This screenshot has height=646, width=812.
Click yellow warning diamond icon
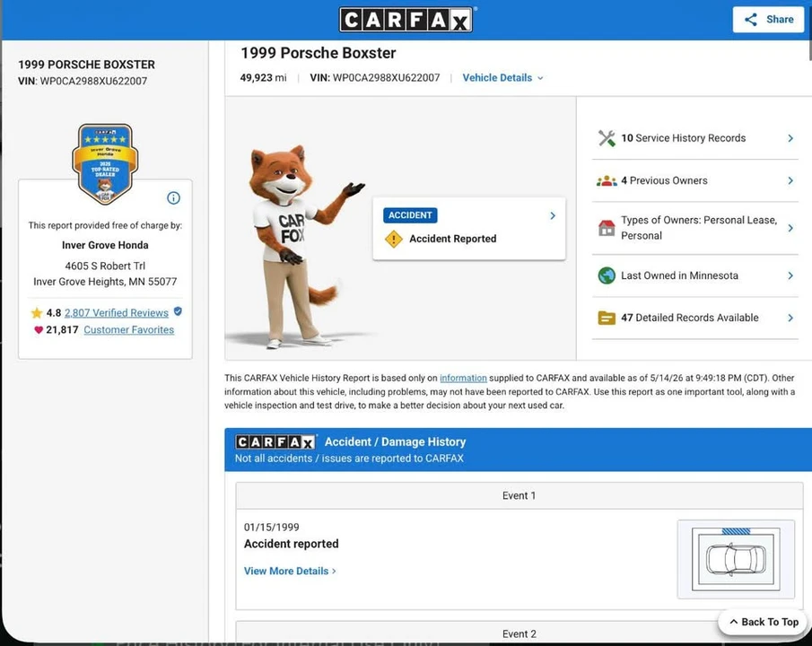[394, 239]
